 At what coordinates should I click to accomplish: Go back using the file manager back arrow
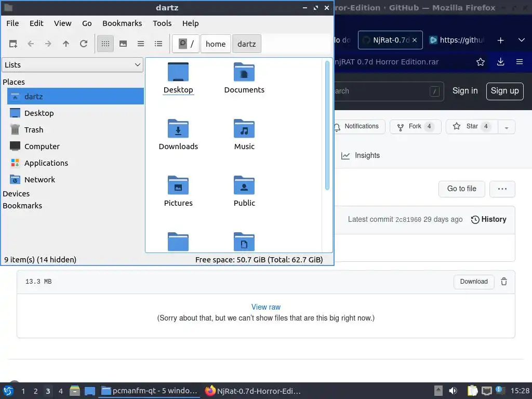[x=31, y=44]
